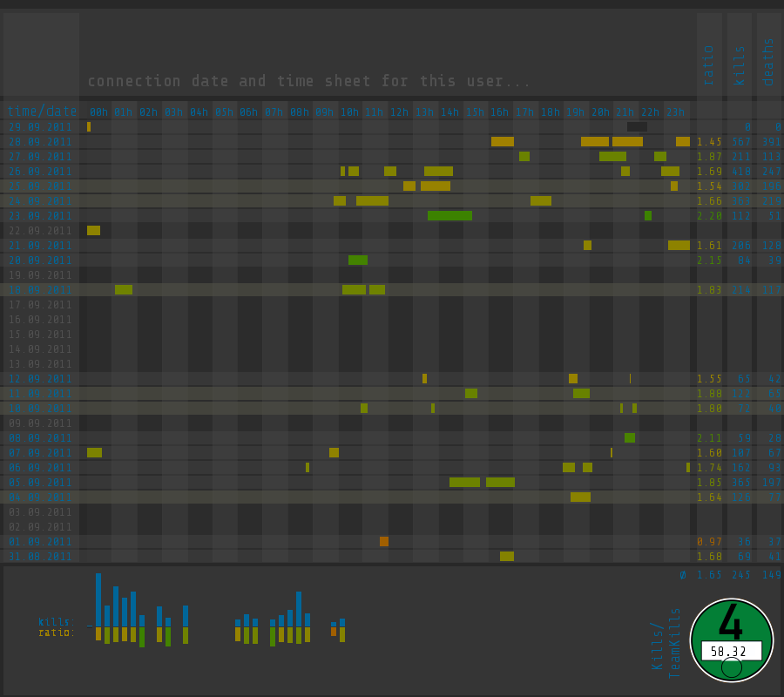The height and width of the screenshot is (697, 784).
Task: Click the kills column header
Action: click(739, 65)
